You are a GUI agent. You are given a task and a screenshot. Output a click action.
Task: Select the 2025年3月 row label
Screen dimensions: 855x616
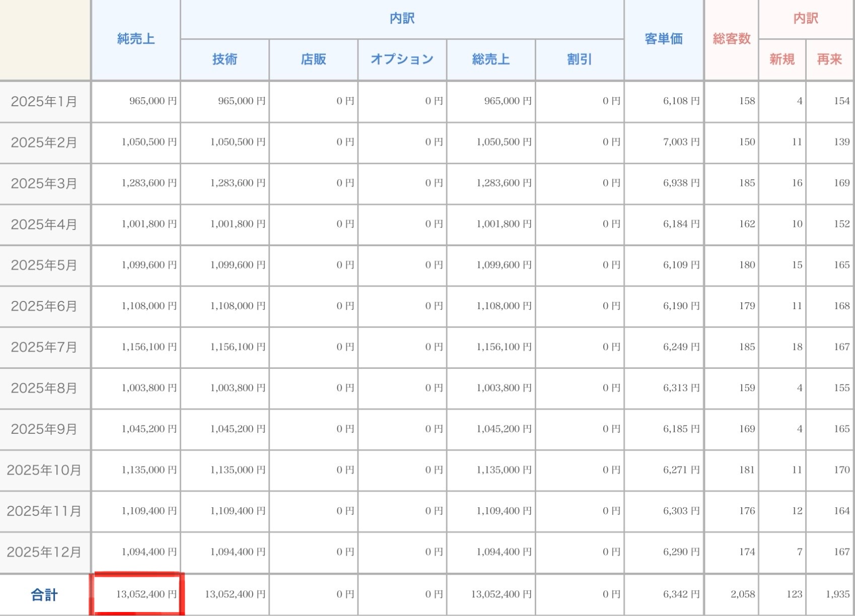tap(44, 184)
